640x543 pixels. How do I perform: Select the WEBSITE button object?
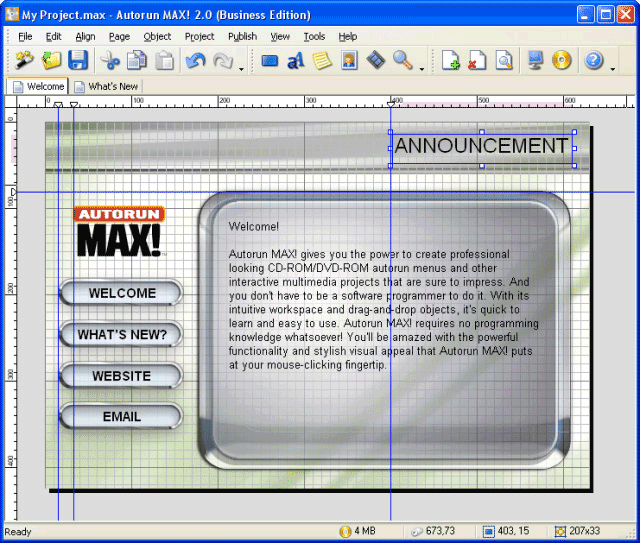pyautogui.click(x=121, y=375)
